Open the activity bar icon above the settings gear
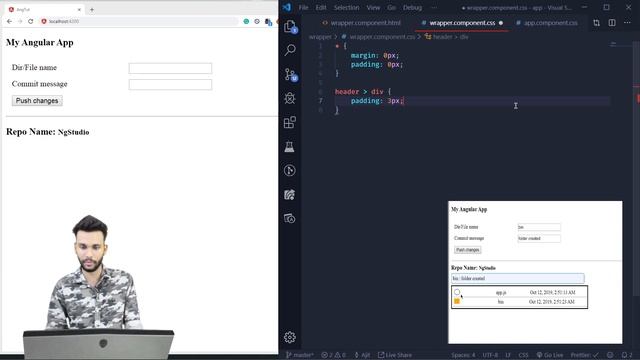This screenshot has width=640, height=360. (290, 218)
